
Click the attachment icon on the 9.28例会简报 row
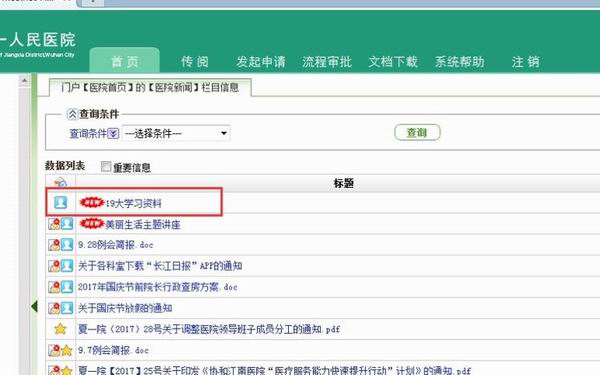point(54,245)
